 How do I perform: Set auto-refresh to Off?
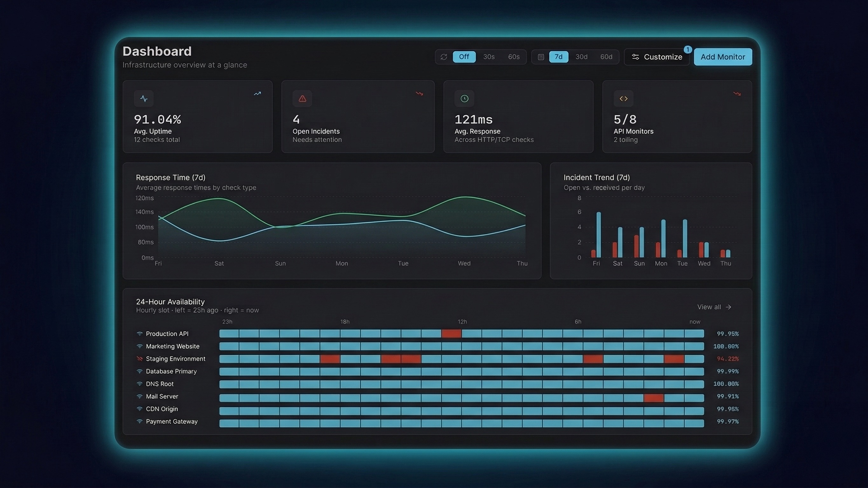pyautogui.click(x=464, y=57)
